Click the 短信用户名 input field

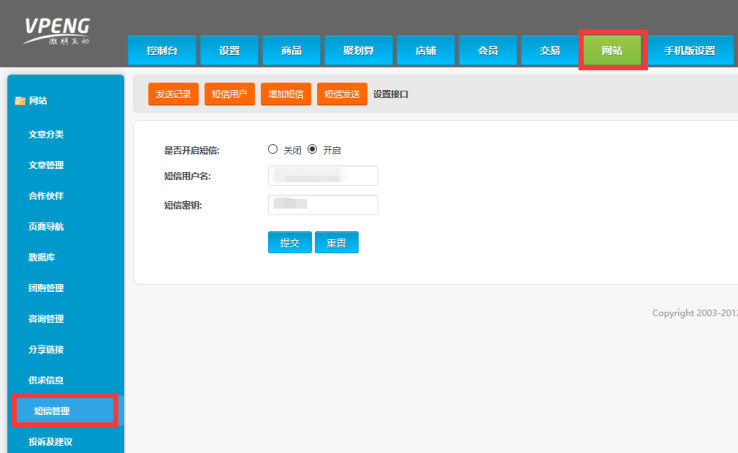(x=323, y=176)
